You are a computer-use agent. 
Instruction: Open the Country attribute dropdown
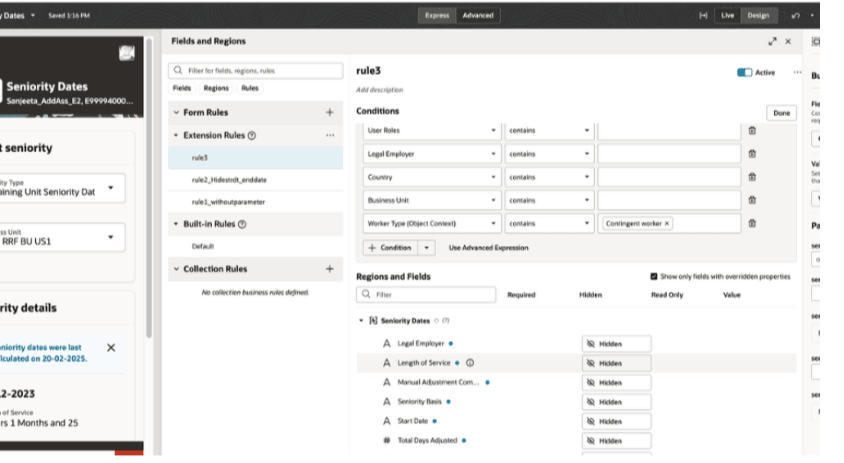432,177
